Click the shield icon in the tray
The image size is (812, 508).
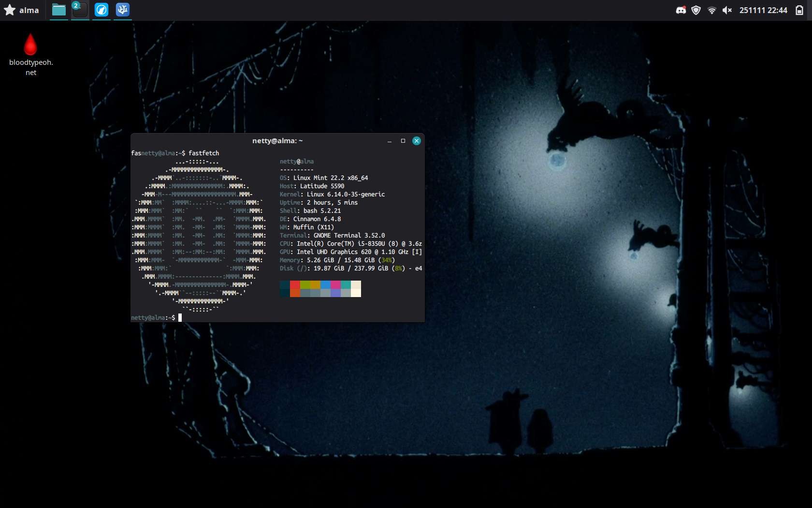pos(696,10)
